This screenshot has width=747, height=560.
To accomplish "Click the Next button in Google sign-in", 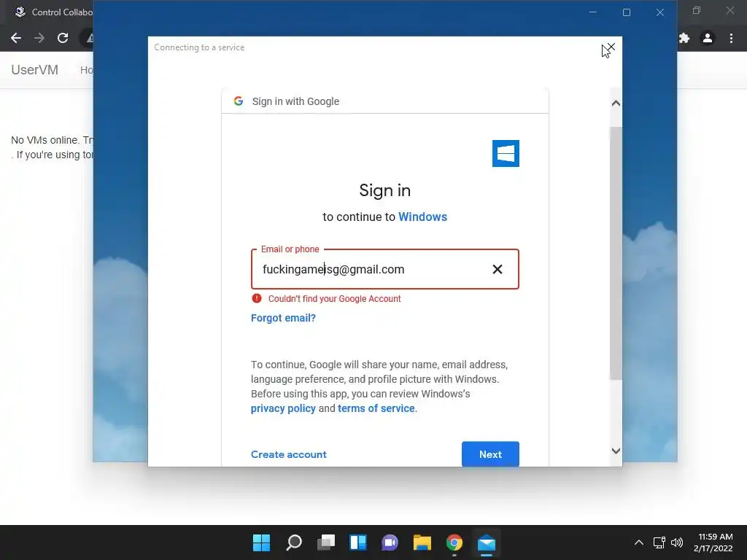I will [490, 454].
